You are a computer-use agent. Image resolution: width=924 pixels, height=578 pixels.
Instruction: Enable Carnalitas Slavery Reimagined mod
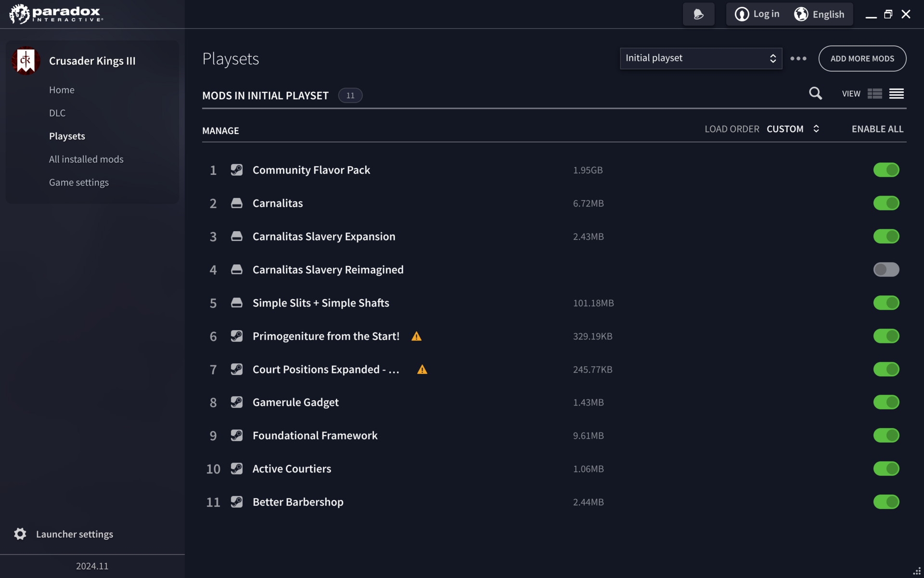pyautogui.click(x=886, y=270)
